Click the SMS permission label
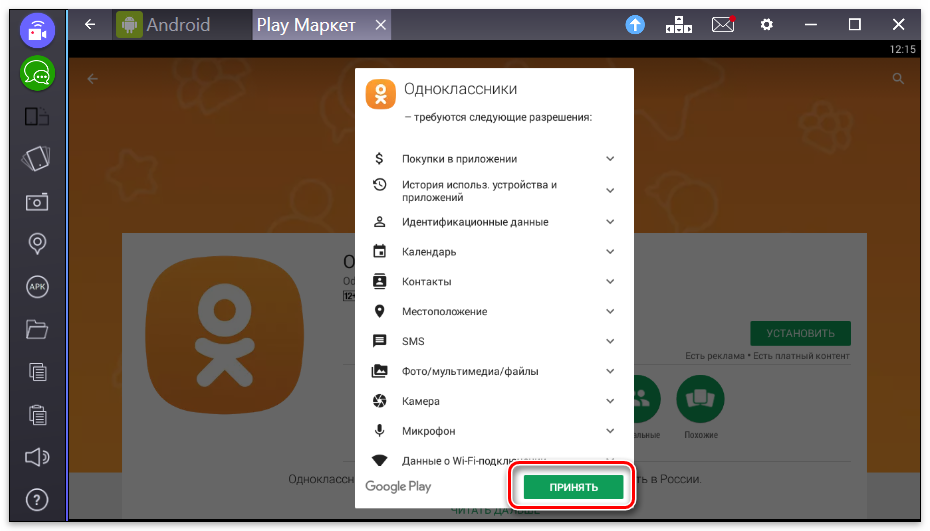This screenshot has width=930, height=531. pyautogui.click(x=413, y=342)
